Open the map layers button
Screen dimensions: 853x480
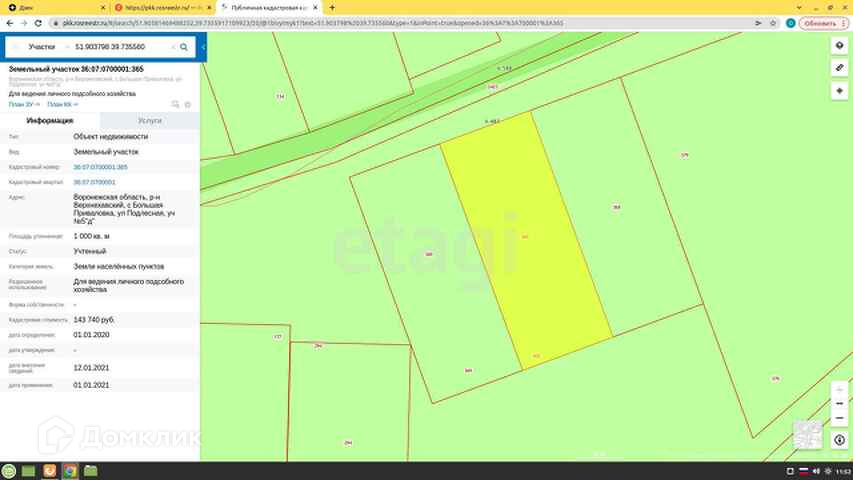(839, 46)
